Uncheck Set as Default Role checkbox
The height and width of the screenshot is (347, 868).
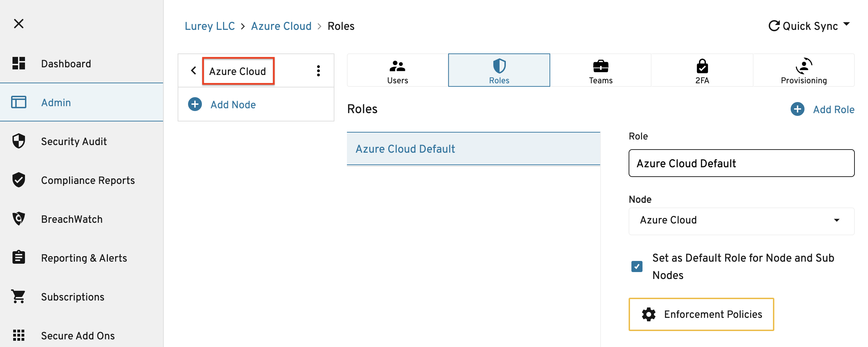(637, 266)
